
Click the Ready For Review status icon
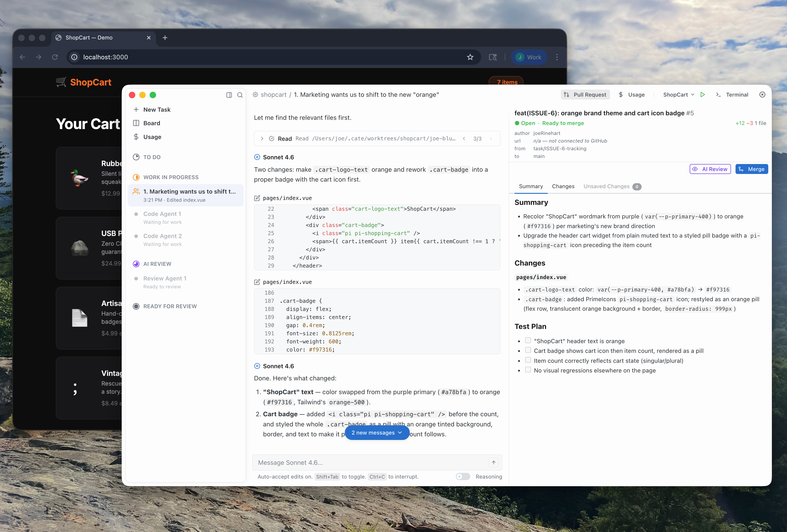(136, 306)
